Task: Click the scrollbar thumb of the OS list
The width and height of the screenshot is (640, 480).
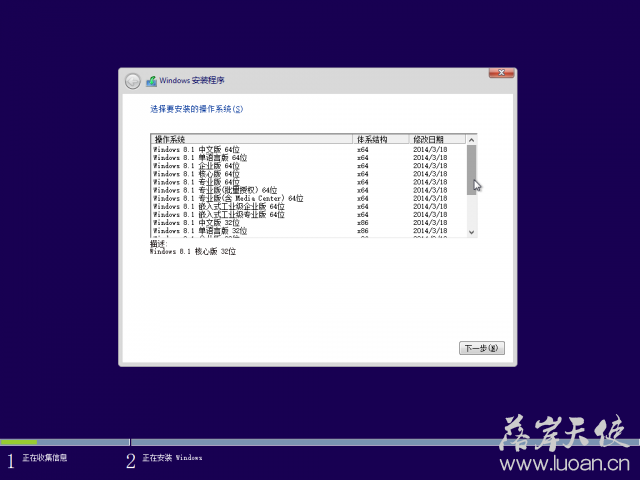Action: click(x=471, y=170)
